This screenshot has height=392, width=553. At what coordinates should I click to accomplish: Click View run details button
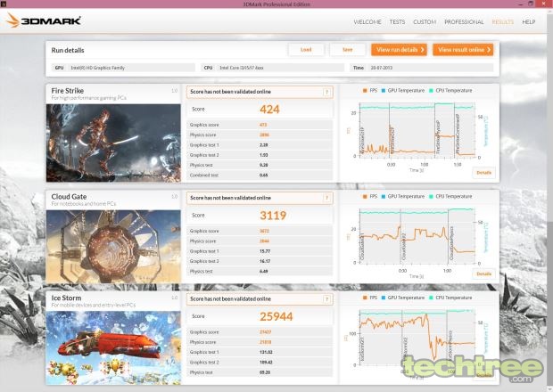(399, 50)
